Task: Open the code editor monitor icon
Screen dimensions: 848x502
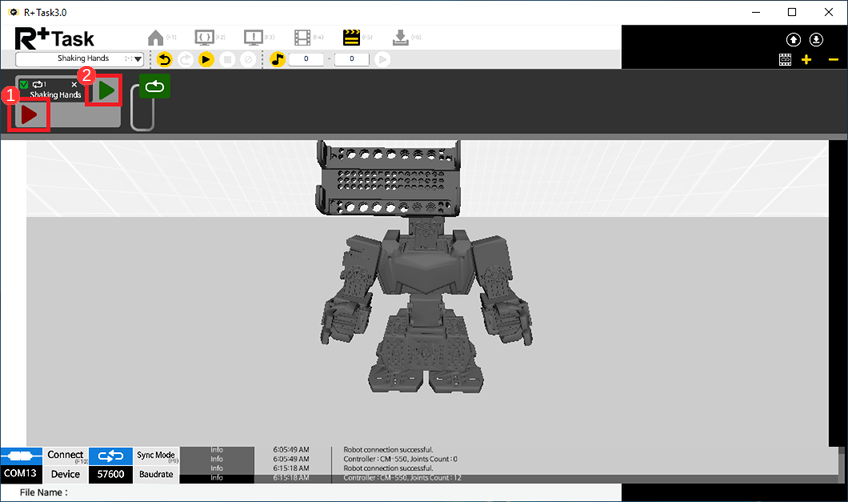Action: [205, 37]
